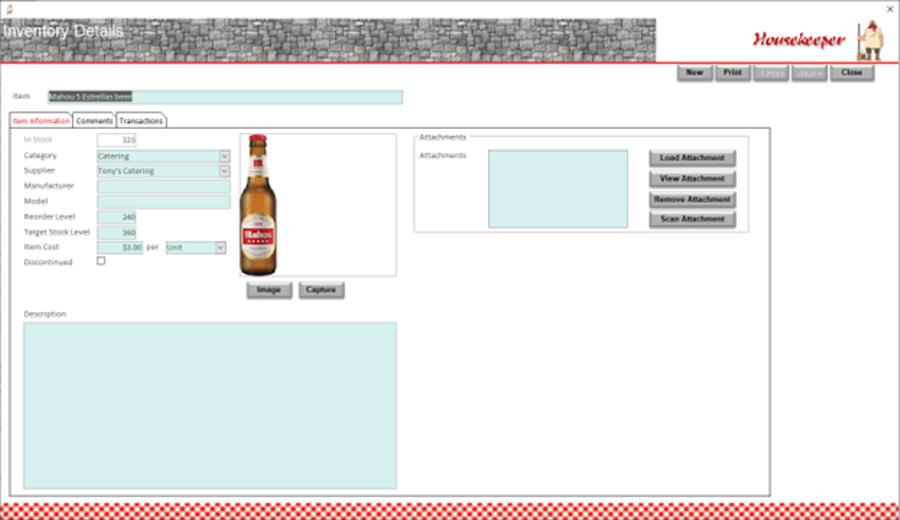This screenshot has height=520, width=900.
Task: Expand the Supplier dropdown arrow
Action: [x=224, y=171]
